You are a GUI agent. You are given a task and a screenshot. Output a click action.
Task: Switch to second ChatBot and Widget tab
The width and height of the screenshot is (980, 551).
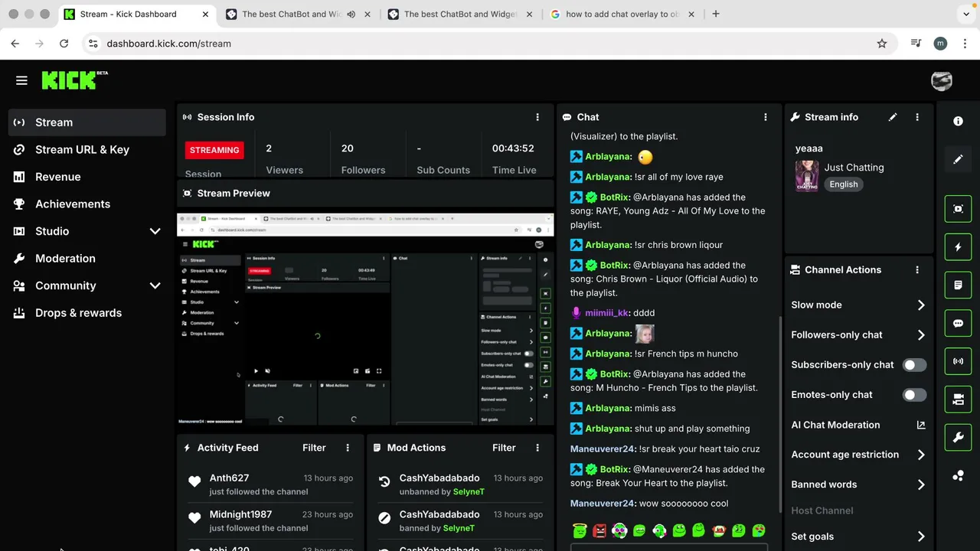tap(460, 14)
